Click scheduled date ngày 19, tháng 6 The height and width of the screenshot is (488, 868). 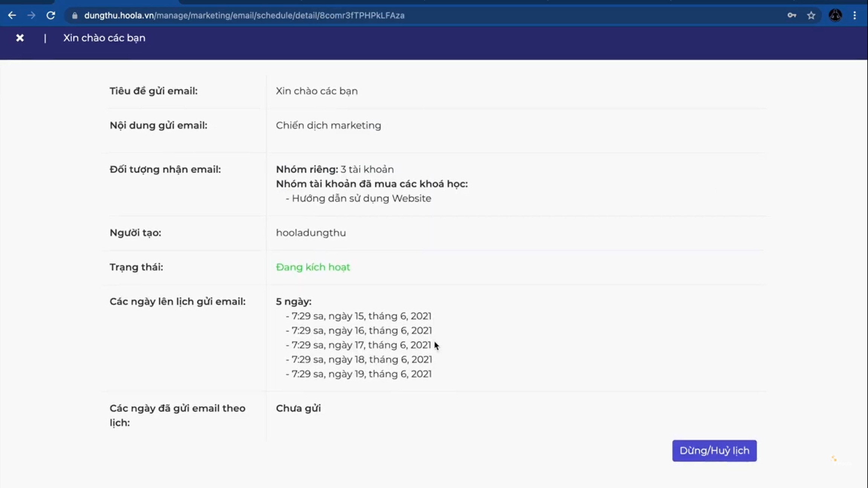(x=361, y=374)
